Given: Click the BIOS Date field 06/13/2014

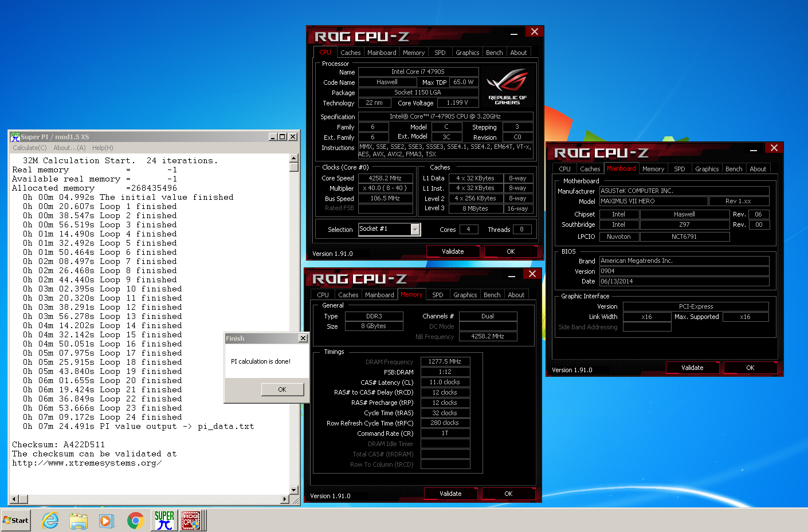Looking at the screenshot, I should (x=684, y=281).
